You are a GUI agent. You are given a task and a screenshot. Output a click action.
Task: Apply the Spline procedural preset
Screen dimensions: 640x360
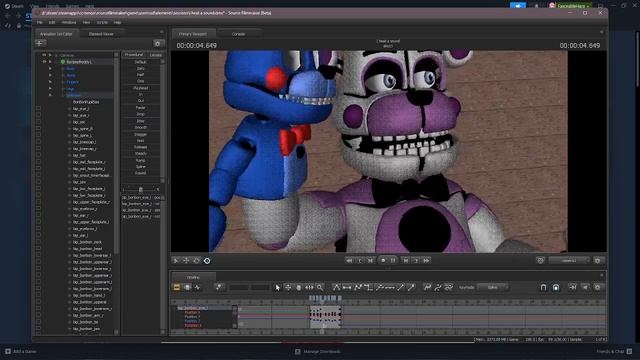pyautogui.click(x=140, y=167)
